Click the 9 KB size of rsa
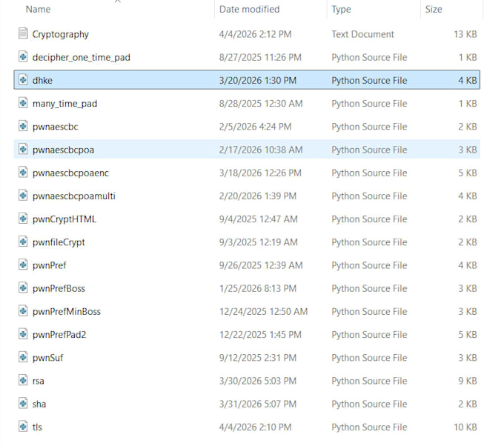This screenshot has width=504, height=446. coord(468,381)
